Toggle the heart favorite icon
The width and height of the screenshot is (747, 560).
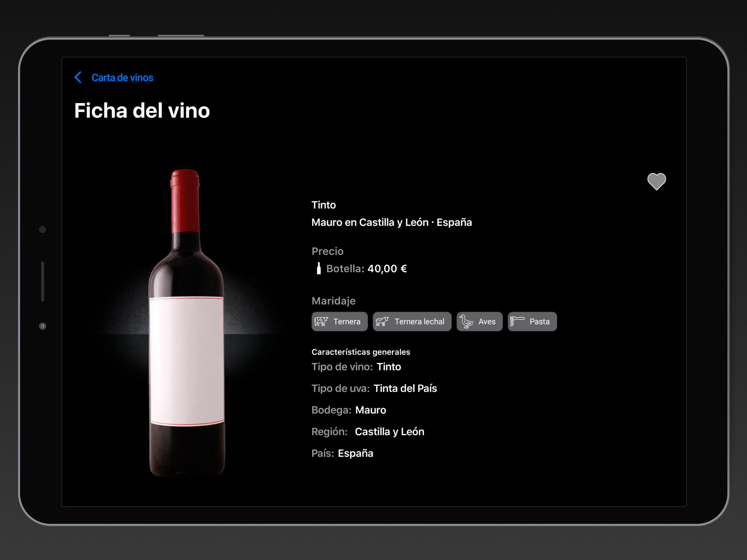(656, 182)
